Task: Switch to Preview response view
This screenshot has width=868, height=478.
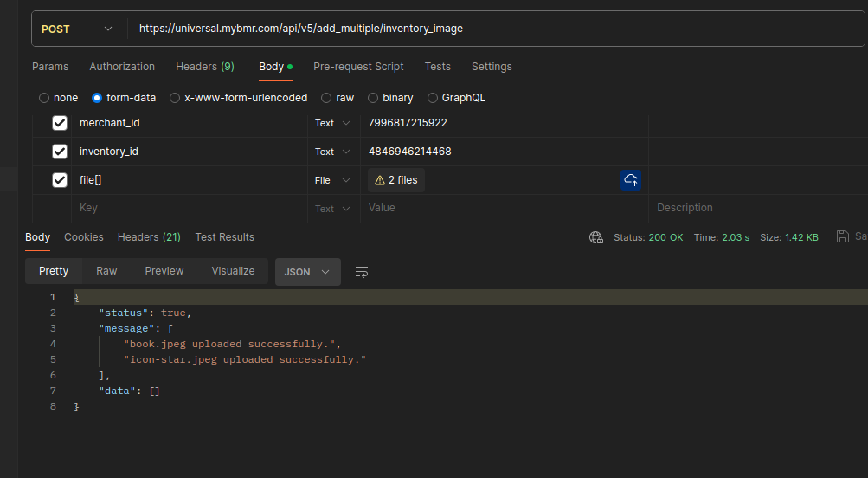Action: [164, 271]
